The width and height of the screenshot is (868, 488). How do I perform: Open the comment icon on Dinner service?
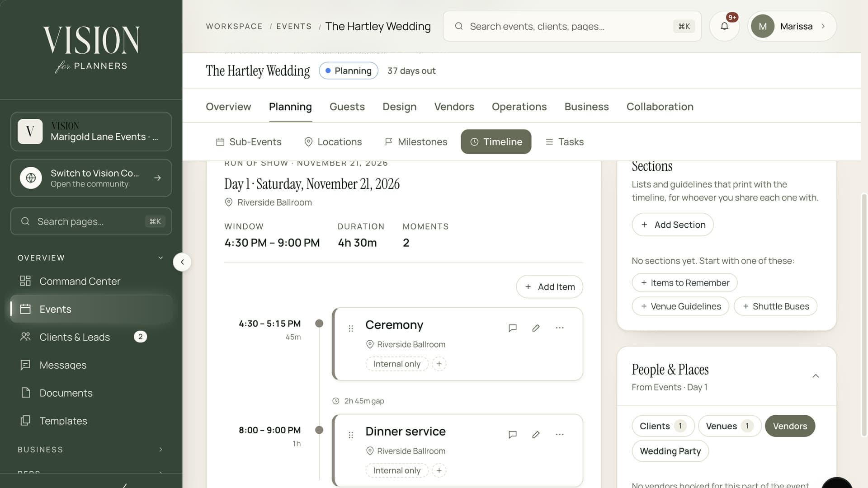[x=513, y=435]
